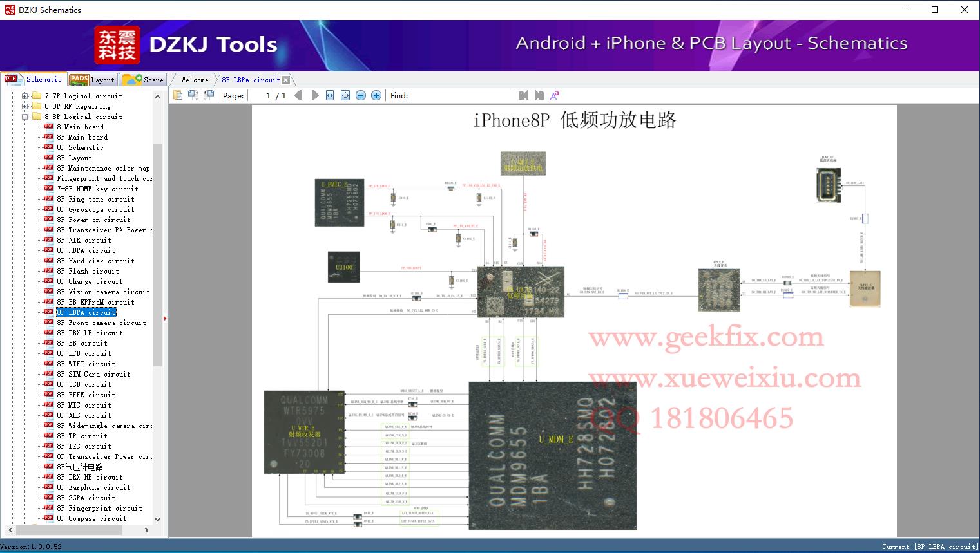Toggle match case search icon
The width and height of the screenshot is (980, 553).
pos(555,95)
